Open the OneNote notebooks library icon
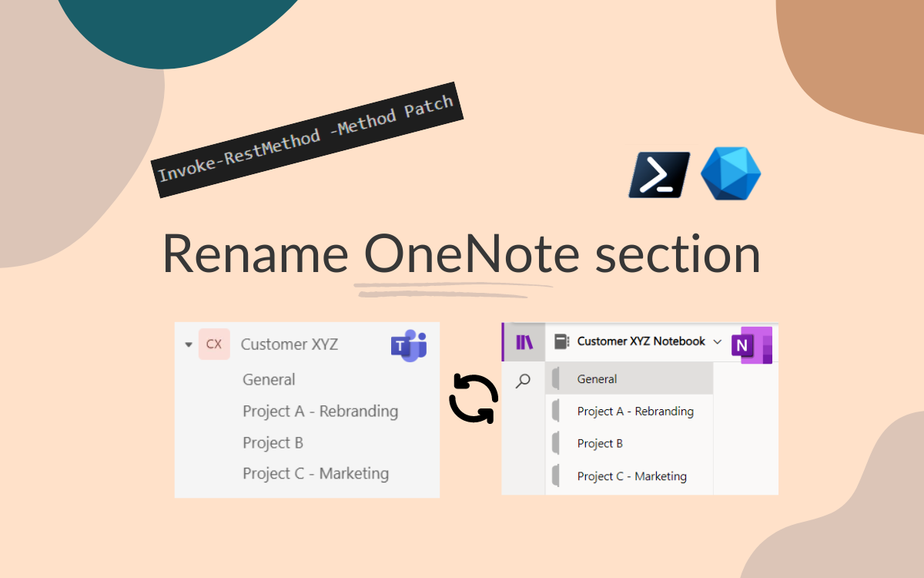924x578 pixels. pyautogui.click(x=524, y=342)
